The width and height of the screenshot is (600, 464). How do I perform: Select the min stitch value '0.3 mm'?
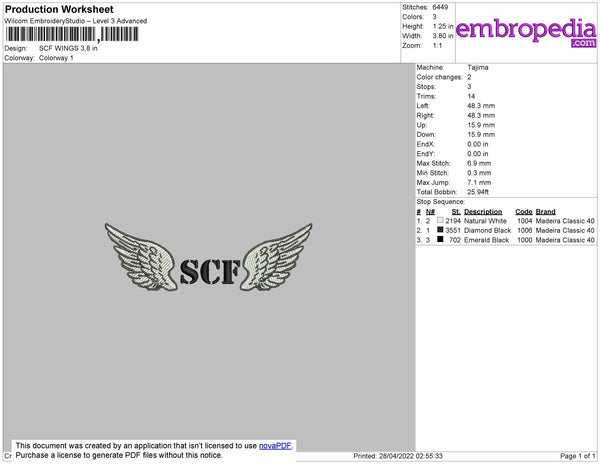pyautogui.click(x=479, y=173)
